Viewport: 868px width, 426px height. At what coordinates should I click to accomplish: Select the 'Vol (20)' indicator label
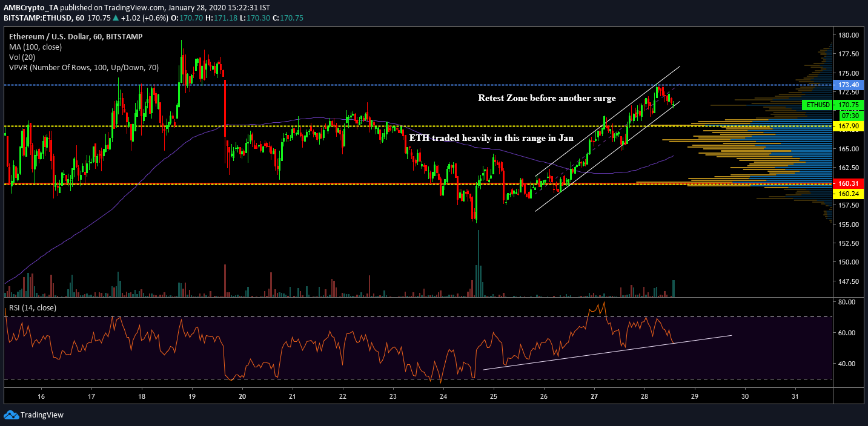click(22, 57)
